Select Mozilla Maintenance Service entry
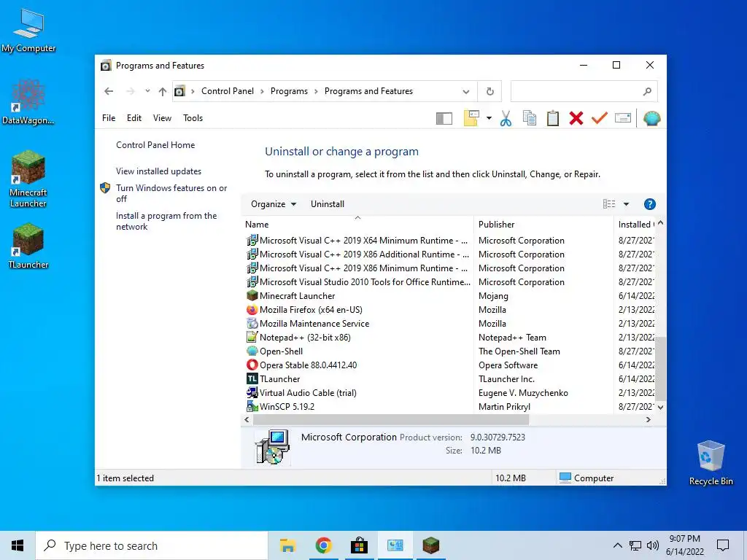Image resolution: width=747 pixels, height=560 pixels. click(450, 324)
